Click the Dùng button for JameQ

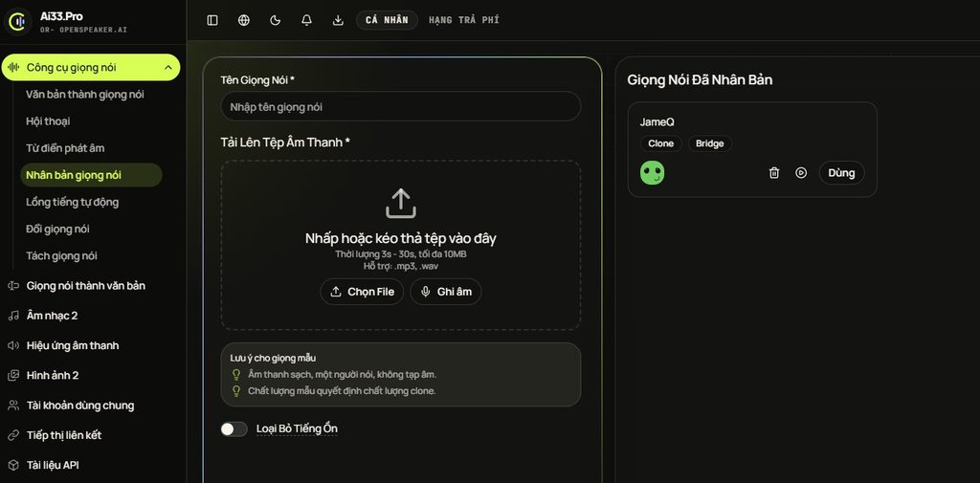(841, 173)
